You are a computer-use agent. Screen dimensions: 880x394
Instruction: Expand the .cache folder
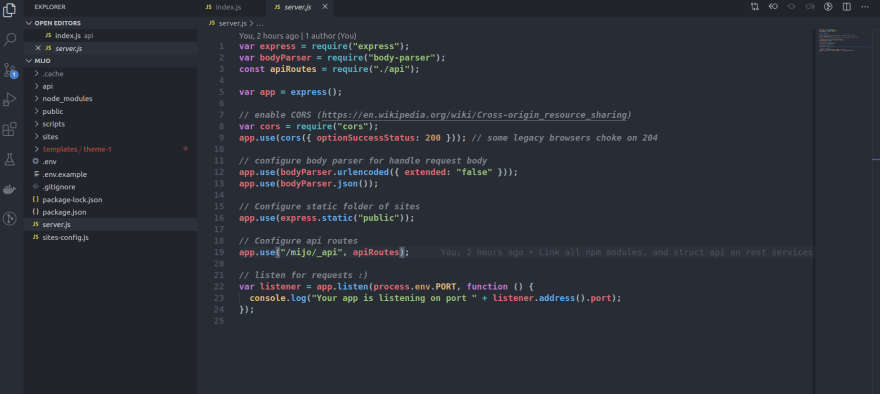tap(37, 74)
